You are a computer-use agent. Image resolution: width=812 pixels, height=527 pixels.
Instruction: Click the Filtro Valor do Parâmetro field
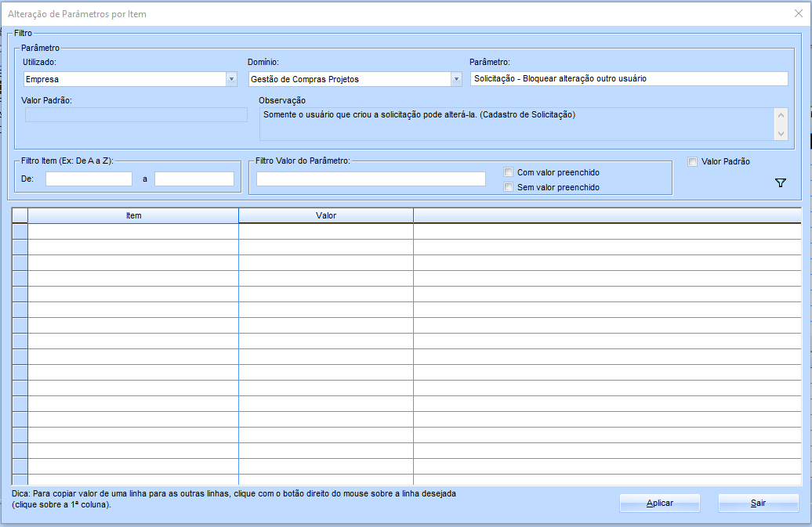[371, 179]
